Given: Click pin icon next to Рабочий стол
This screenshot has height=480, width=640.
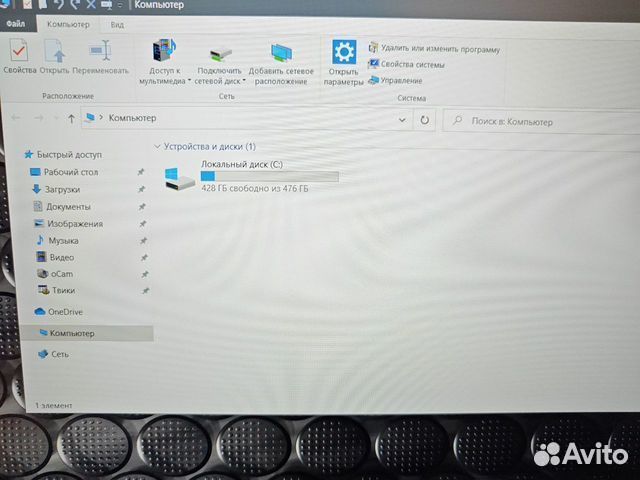Looking at the screenshot, I should coord(141,172).
